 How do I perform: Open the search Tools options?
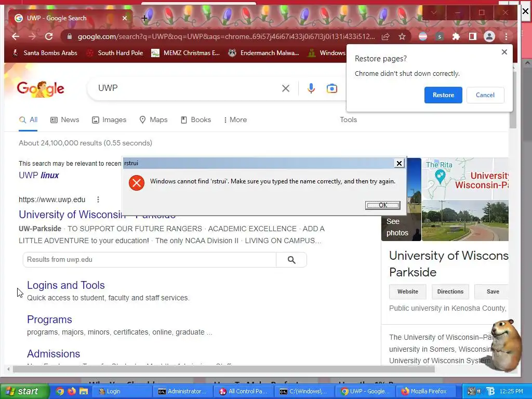tap(348, 120)
